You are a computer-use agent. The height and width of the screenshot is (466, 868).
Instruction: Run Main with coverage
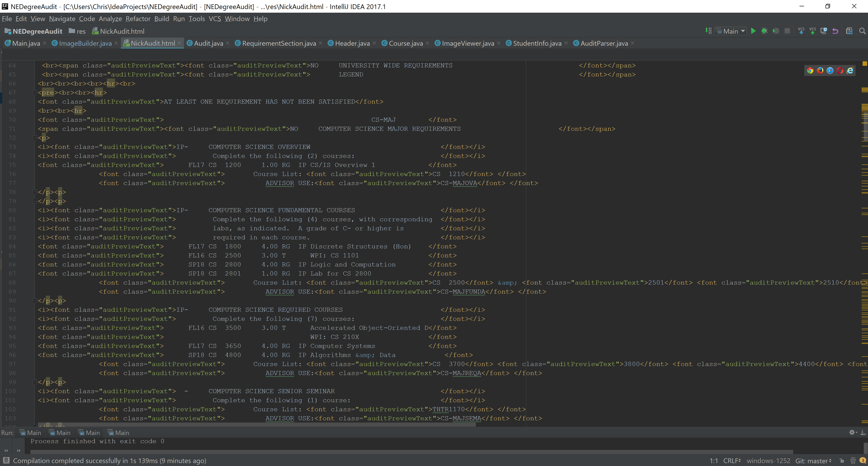(776, 31)
